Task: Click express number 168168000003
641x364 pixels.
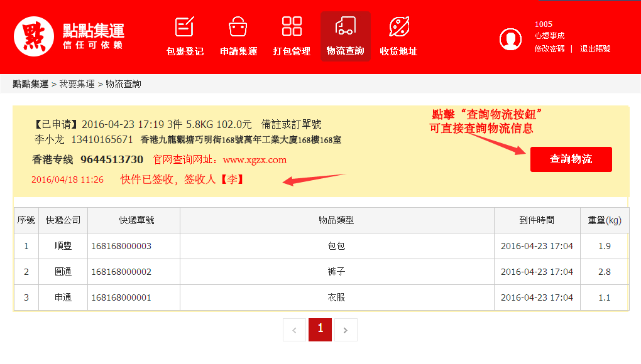Action: pos(121,246)
